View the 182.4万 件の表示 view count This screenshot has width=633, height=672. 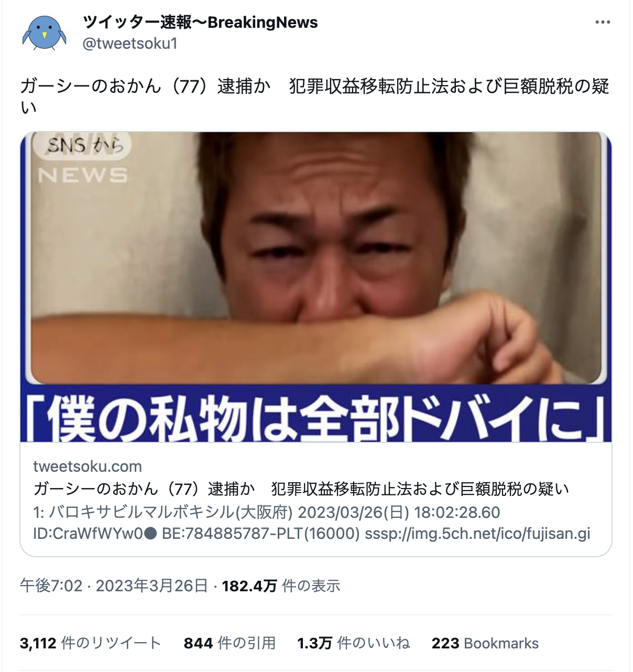281,586
